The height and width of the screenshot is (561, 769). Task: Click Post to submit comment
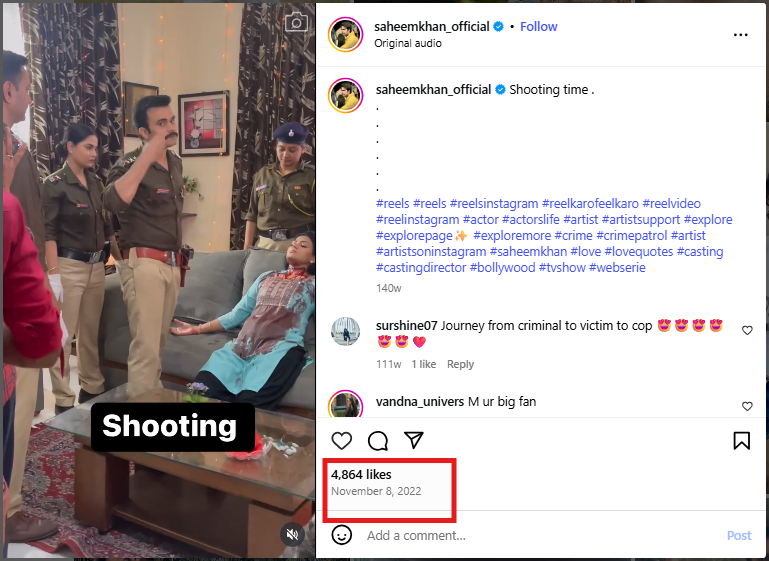(739, 536)
